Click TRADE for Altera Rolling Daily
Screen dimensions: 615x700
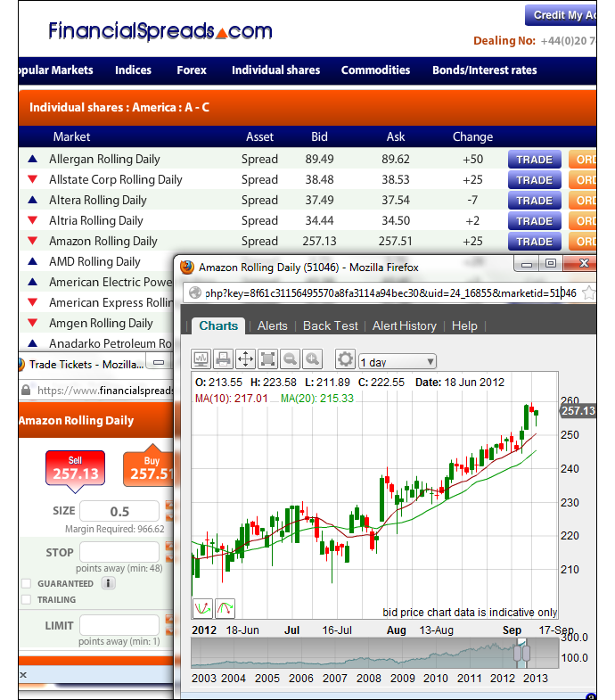(x=534, y=201)
